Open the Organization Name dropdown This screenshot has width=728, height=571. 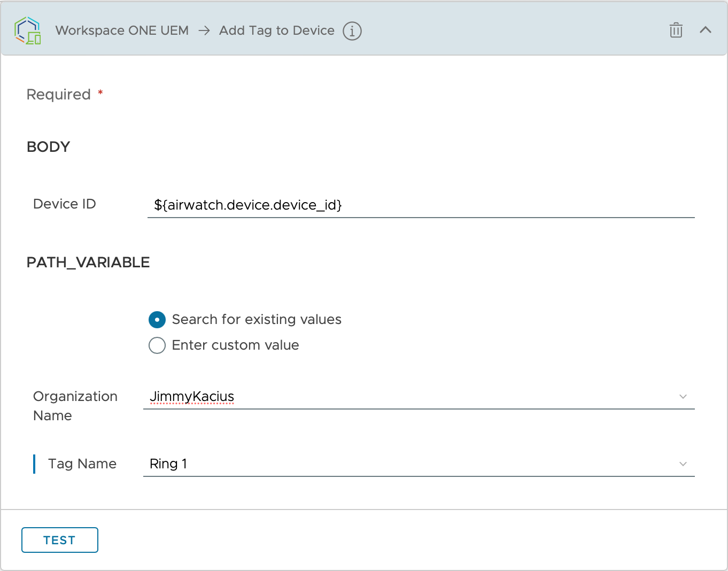tap(683, 397)
